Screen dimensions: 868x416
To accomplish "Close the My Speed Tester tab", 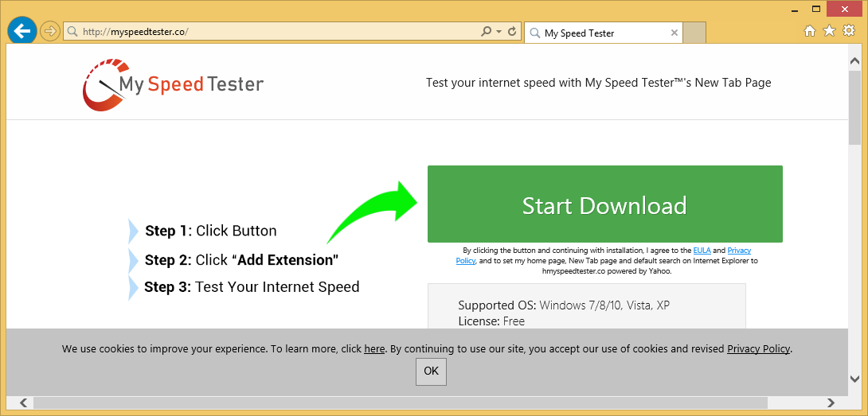I will pyautogui.click(x=674, y=33).
